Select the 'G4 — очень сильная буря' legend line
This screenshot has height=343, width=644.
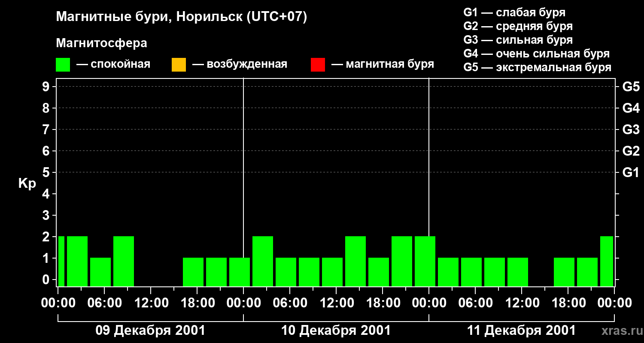(x=537, y=54)
